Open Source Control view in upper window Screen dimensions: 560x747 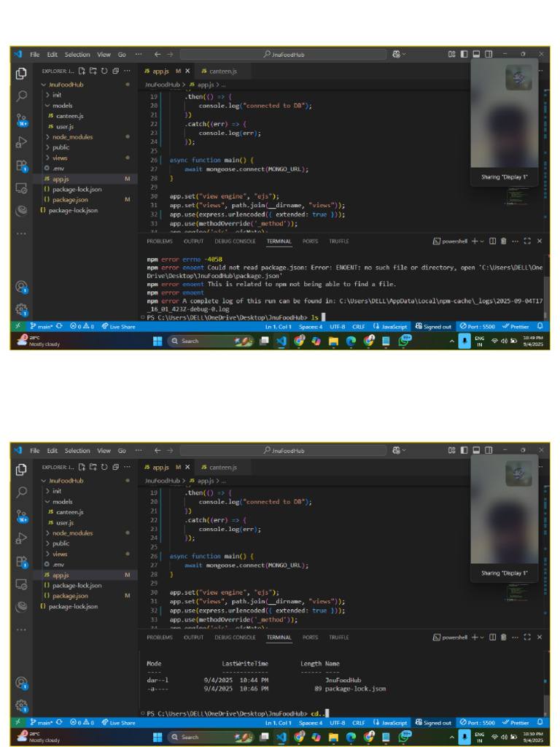tap(21, 119)
